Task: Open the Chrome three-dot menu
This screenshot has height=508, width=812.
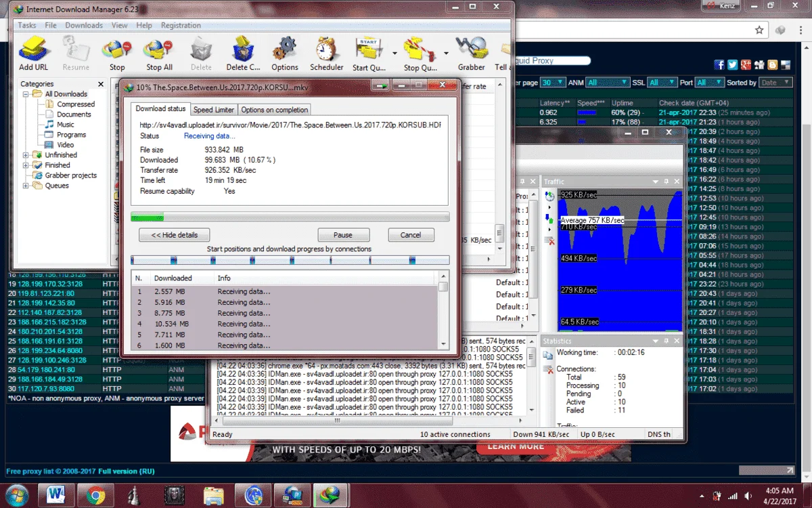Action: [x=799, y=30]
